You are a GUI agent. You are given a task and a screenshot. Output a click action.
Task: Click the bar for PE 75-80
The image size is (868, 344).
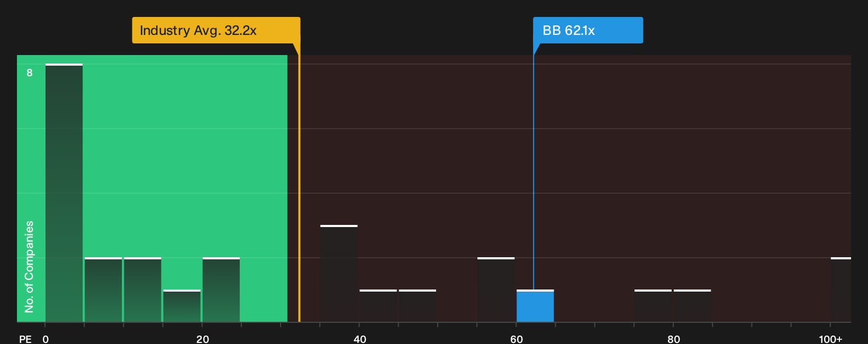click(x=653, y=306)
